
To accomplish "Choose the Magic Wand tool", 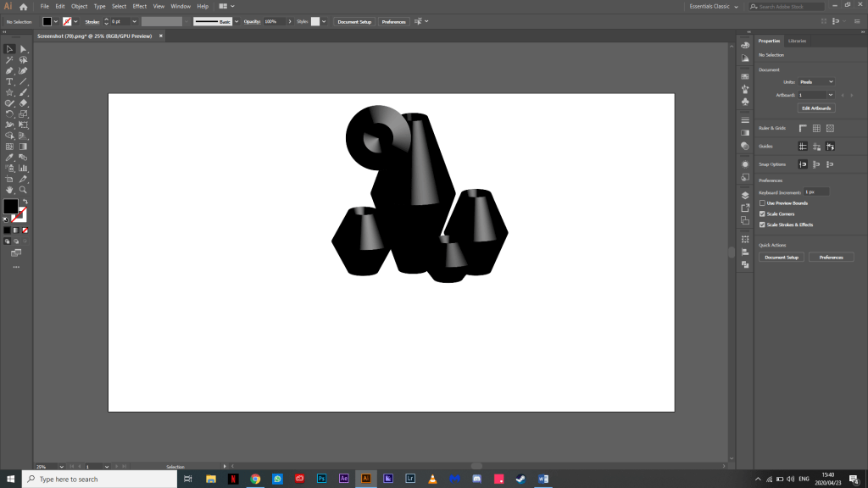I will [9, 60].
